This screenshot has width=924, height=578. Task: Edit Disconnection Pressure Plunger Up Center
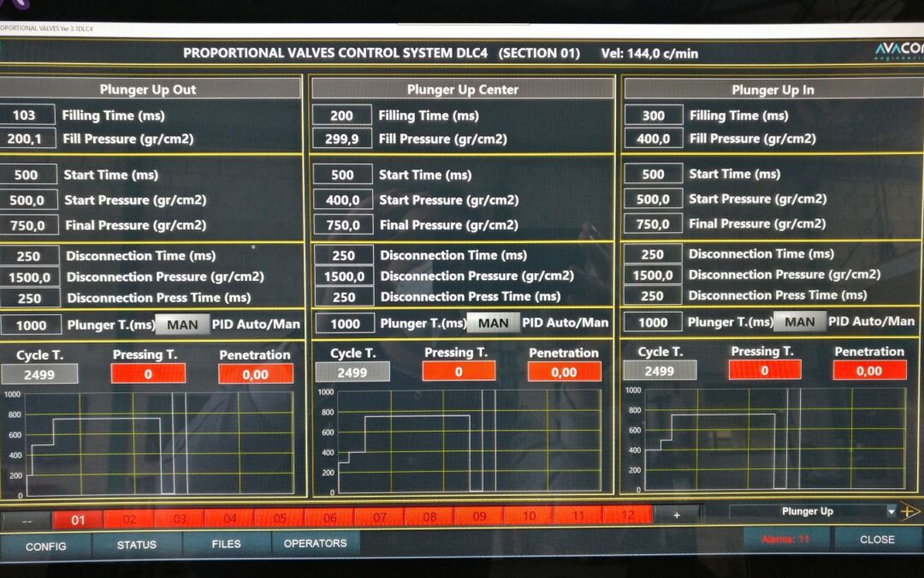point(344,276)
